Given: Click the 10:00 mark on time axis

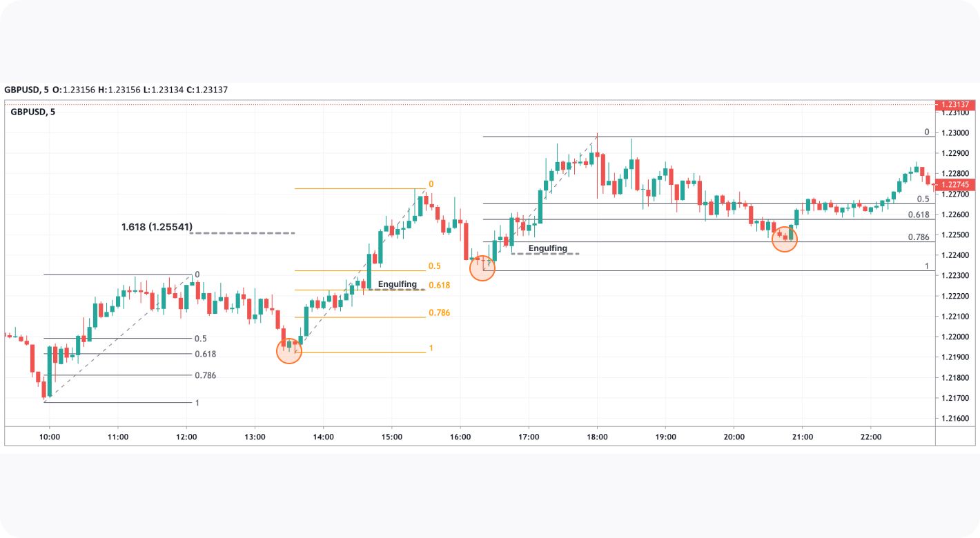Looking at the screenshot, I should click(50, 437).
